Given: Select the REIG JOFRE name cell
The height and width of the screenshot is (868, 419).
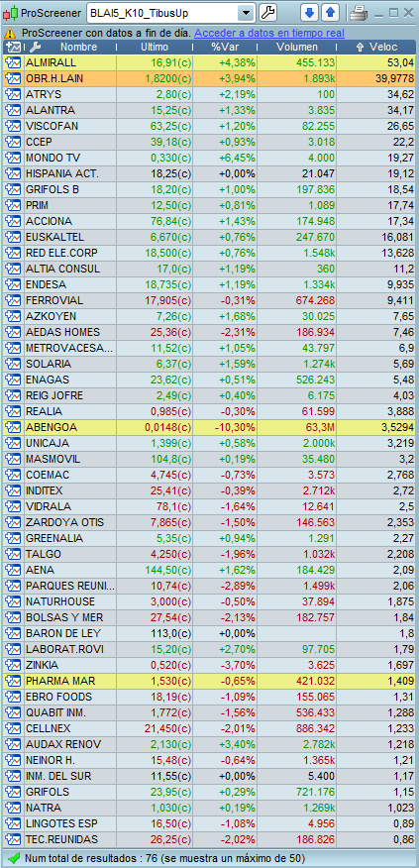Looking at the screenshot, I should coord(69,395).
